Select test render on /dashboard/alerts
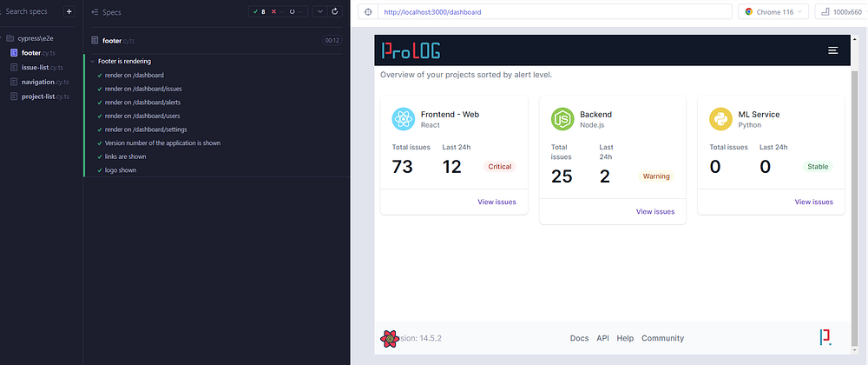The width and height of the screenshot is (868, 365). click(x=142, y=103)
